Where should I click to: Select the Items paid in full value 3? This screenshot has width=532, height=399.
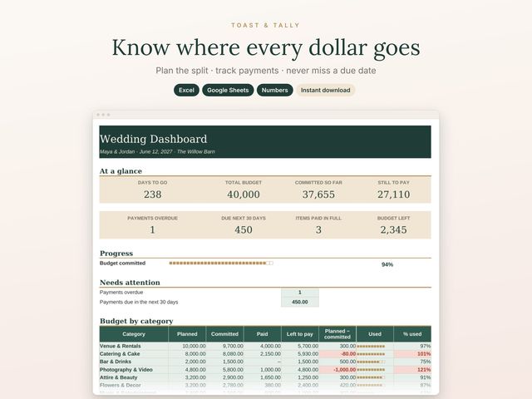[318, 229]
